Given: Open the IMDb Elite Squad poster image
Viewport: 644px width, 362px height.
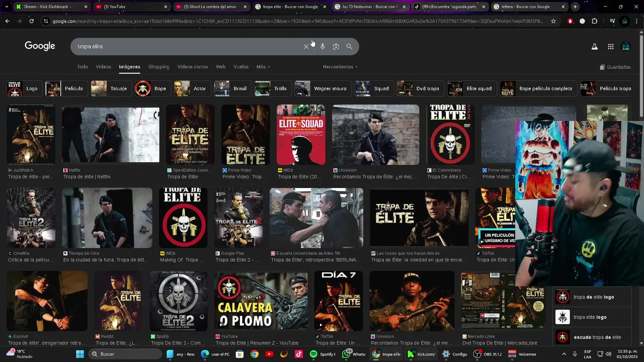Looking at the screenshot, I should [x=301, y=135].
